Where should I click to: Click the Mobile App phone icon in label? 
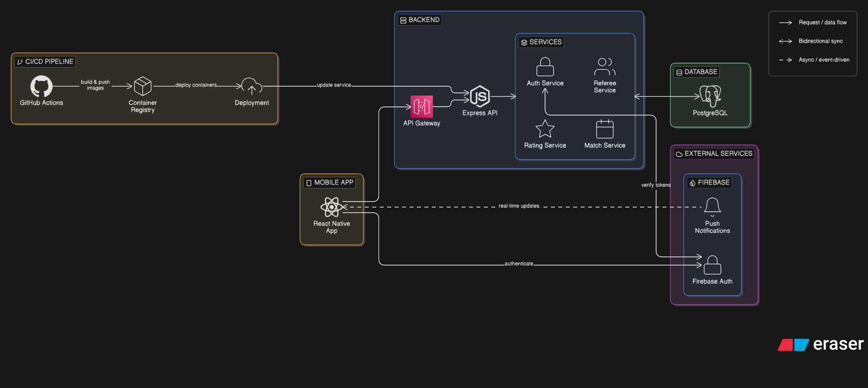point(309,183)
